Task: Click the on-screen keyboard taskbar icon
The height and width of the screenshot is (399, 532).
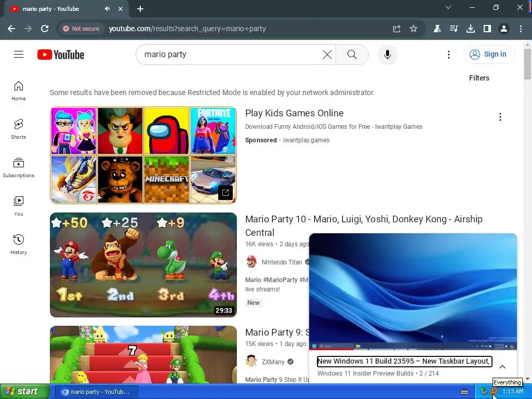Action: pos(464,392)
